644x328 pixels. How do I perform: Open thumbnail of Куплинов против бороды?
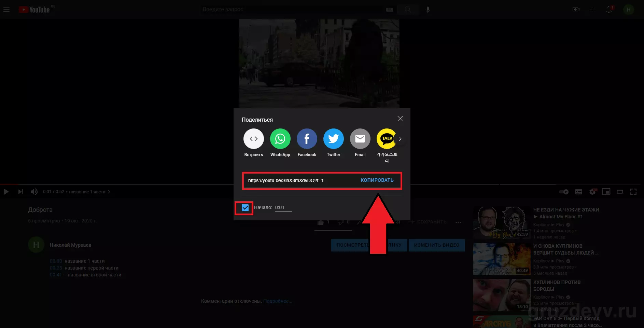click(502, 295)
